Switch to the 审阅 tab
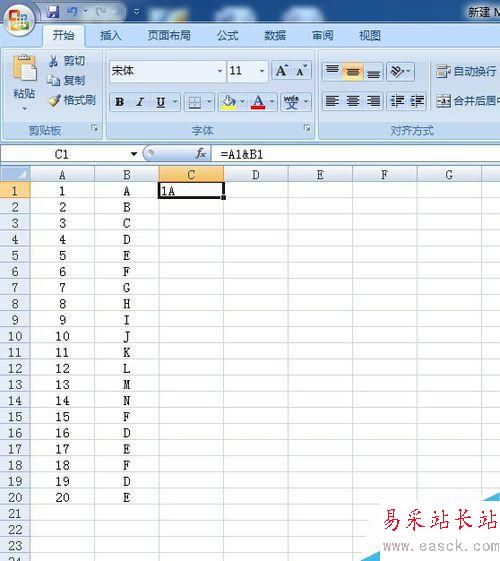The height and width of the screenshot is (561, 500). point(323,35)
